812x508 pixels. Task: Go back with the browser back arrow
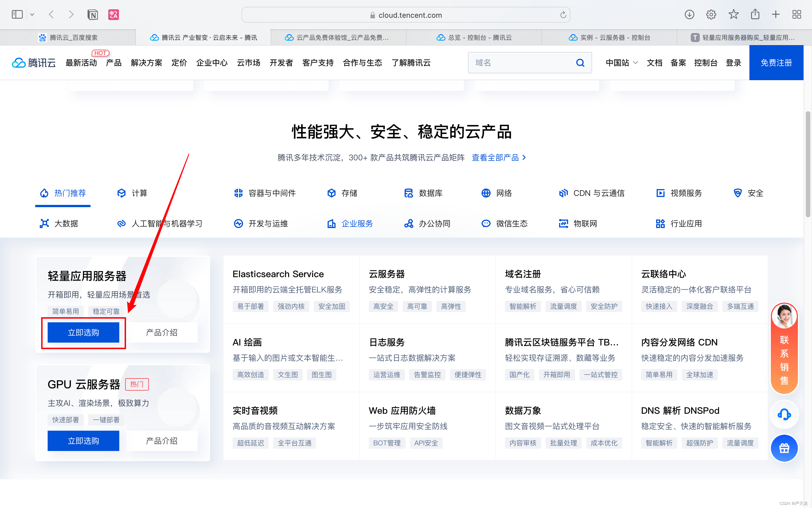(x=51, y=14)
